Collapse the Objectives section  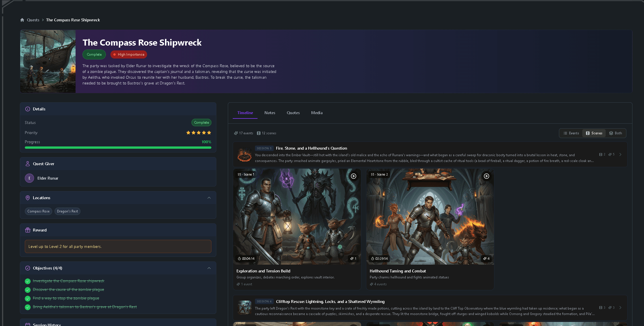209,268
